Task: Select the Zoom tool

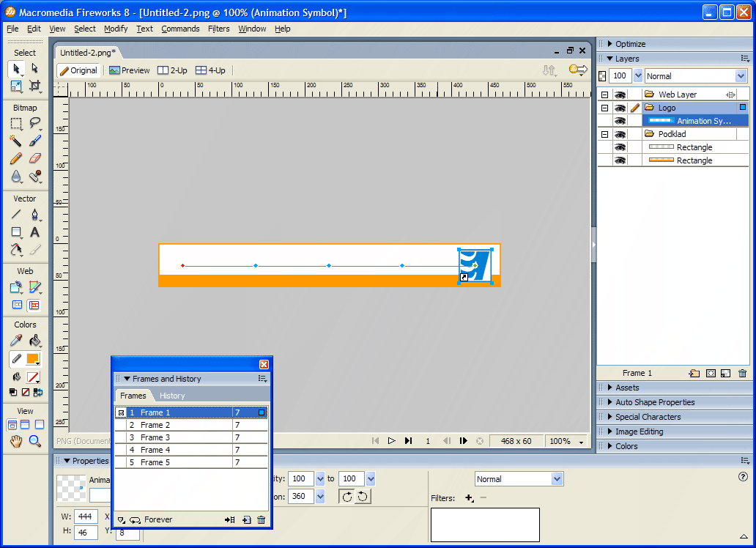Action: pos(34,441)
